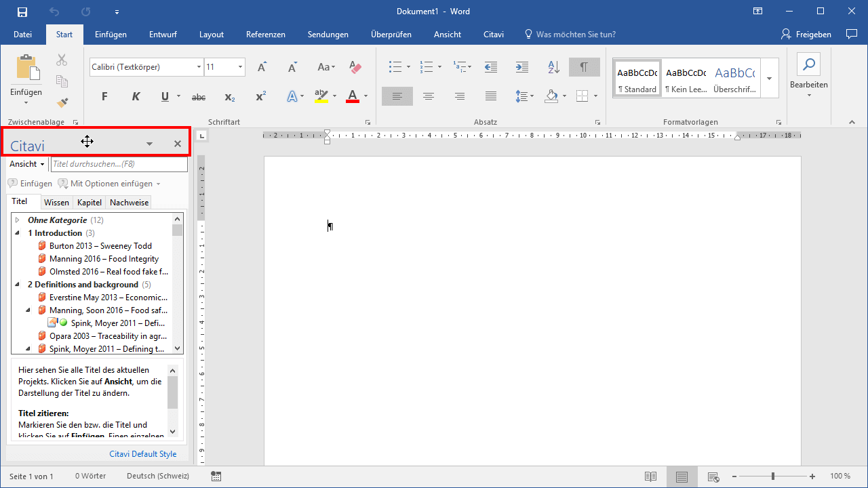Click the Citavi Default Style link
The image size is (868, 488).
142,454
